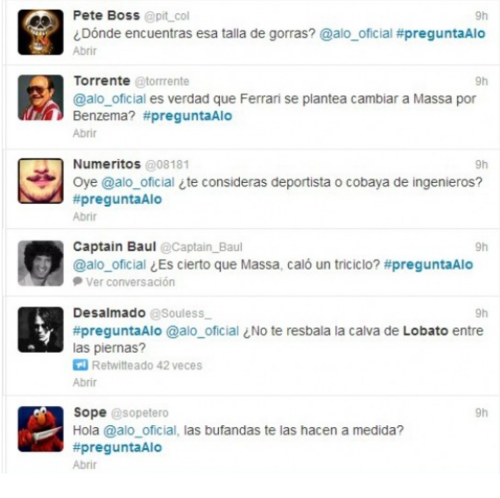Open Retwitteado 42 veces details

pos(147,365)
